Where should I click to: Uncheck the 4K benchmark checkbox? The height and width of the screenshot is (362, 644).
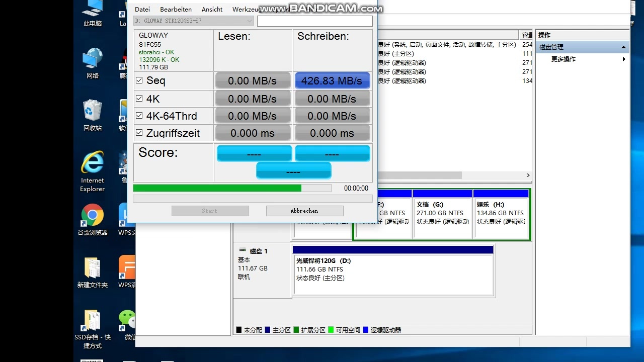click(139, 99)
